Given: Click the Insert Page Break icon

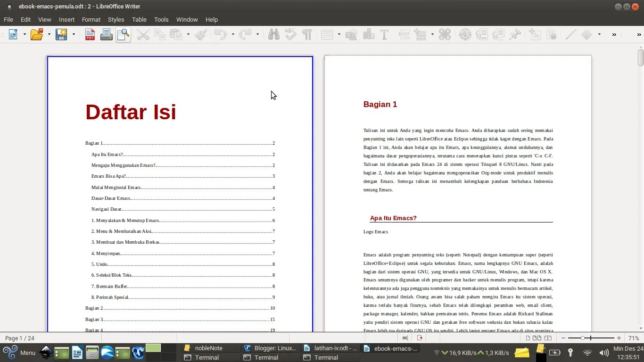Looking at the screenshot, I should (x=404, y=34).
